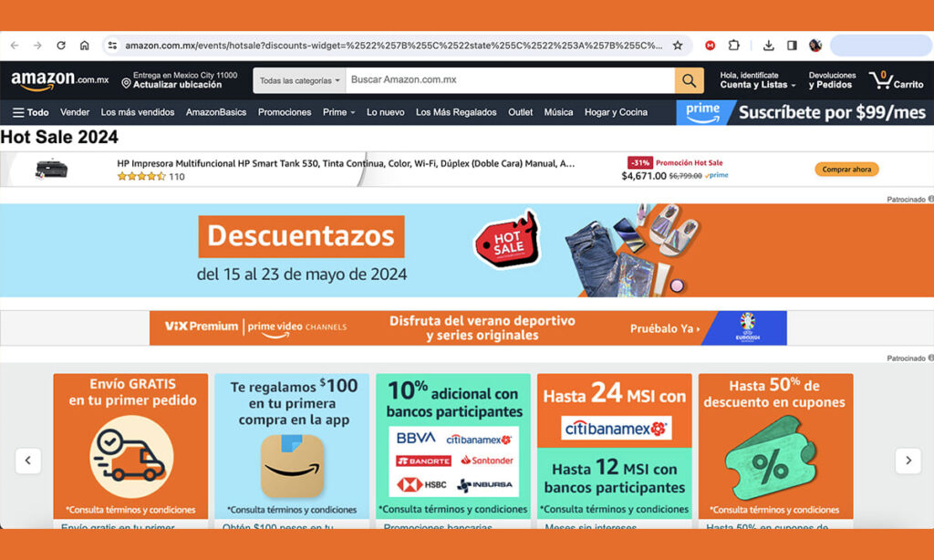Click the Amazon.com.mx logo
The width and height of the screenshot is (934, 560).
(59, 80)
